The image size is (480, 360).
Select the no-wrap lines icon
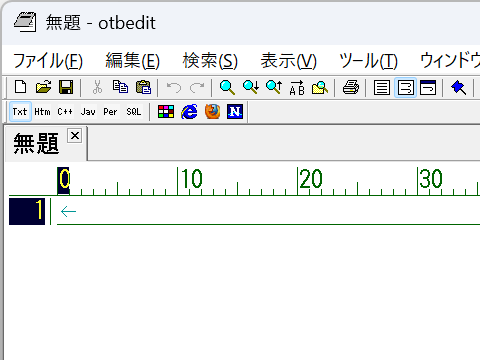tap(382, 87)
